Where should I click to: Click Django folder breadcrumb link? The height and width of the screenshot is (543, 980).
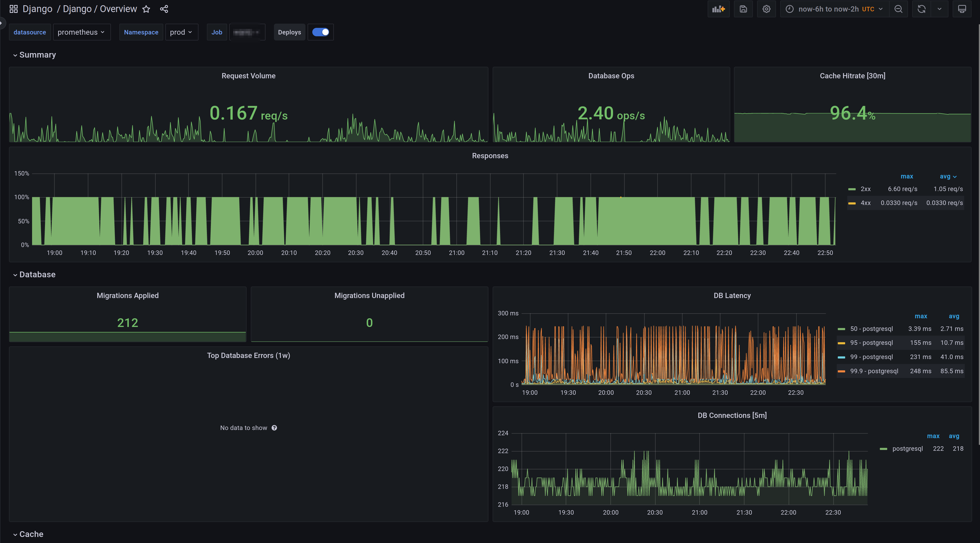click(x=37, y=9)
